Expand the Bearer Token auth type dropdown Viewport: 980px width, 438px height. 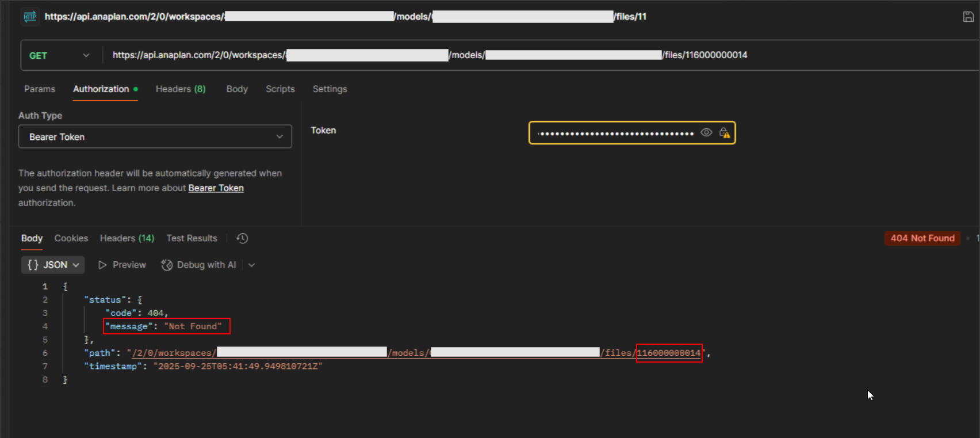[x=155, y=137]
